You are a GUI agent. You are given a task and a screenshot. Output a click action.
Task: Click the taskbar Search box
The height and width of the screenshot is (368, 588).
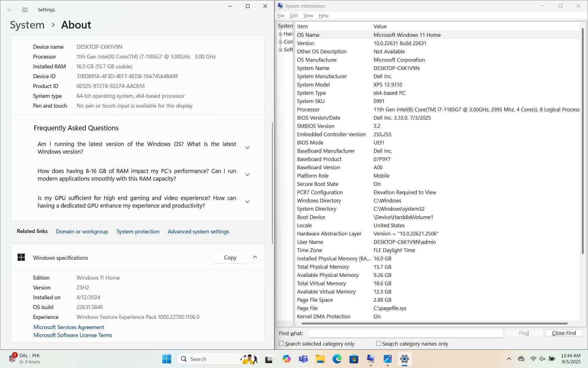218,359
